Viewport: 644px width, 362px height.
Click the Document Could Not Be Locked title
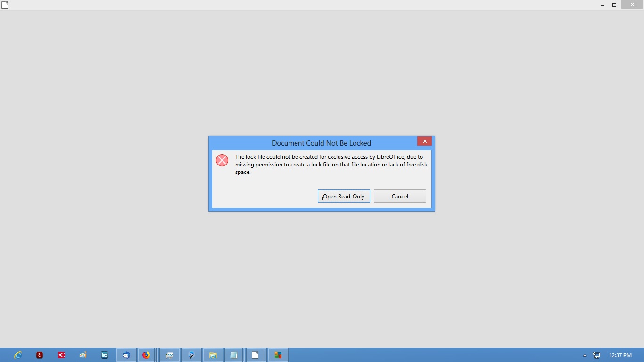coord(322,143)
